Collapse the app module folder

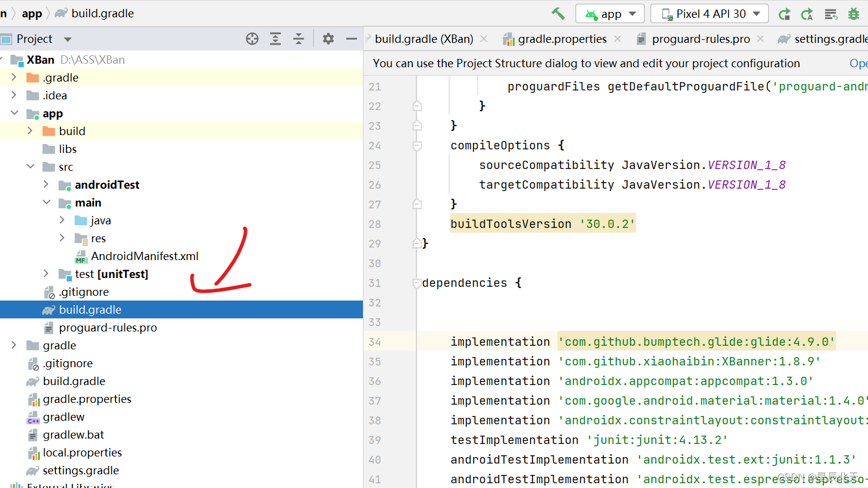14,113
